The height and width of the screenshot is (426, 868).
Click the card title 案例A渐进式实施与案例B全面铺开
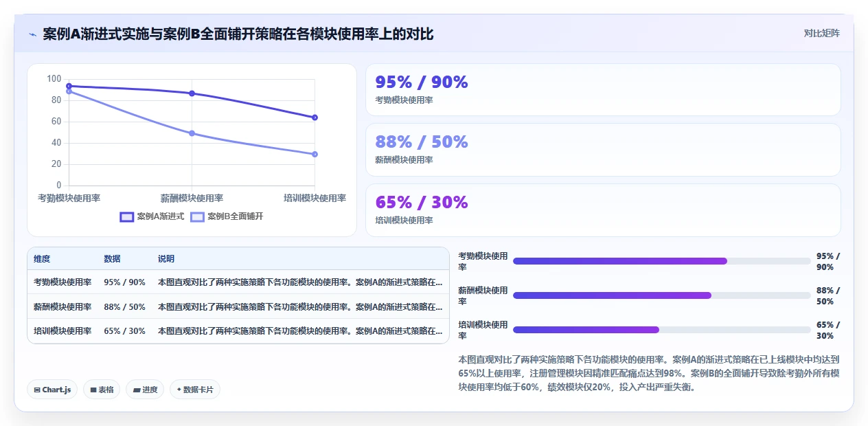coord(238,34)
